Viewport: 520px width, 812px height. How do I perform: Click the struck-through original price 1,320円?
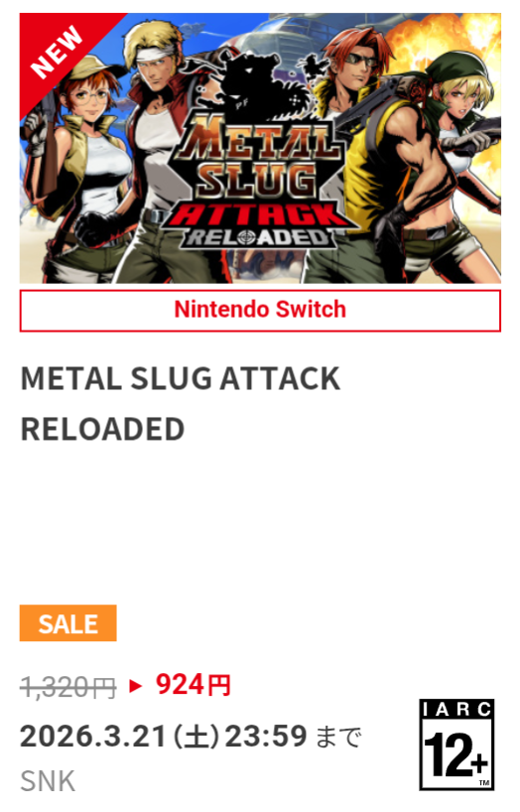pyautogui.click(x=67, y=688)
